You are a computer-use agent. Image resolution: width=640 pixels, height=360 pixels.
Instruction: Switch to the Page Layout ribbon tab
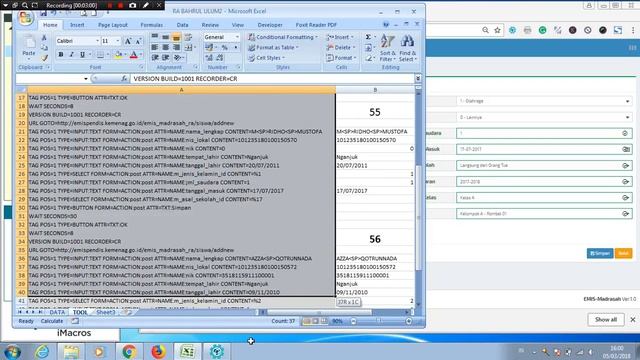click(113, 25)
